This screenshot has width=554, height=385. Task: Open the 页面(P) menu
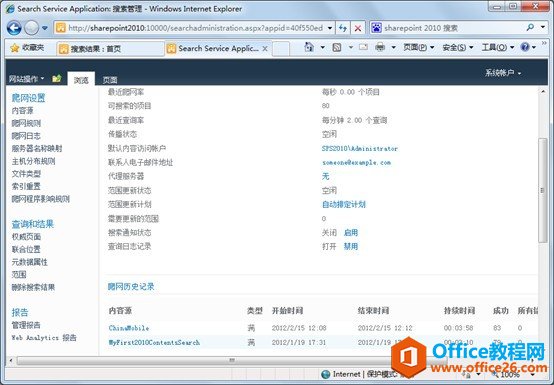click(x=418, y=48)
